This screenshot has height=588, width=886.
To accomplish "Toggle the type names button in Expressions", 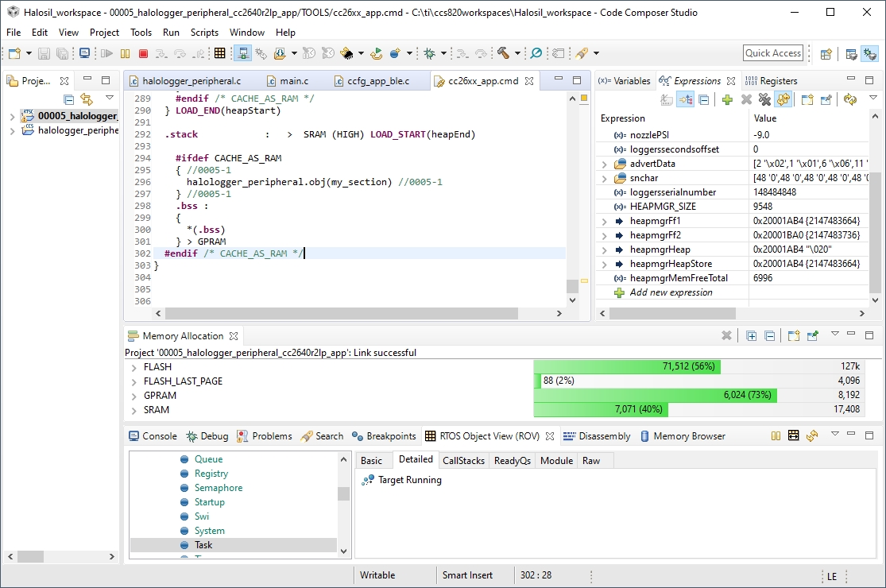I will pyautogui.click(x=666, y=99).
